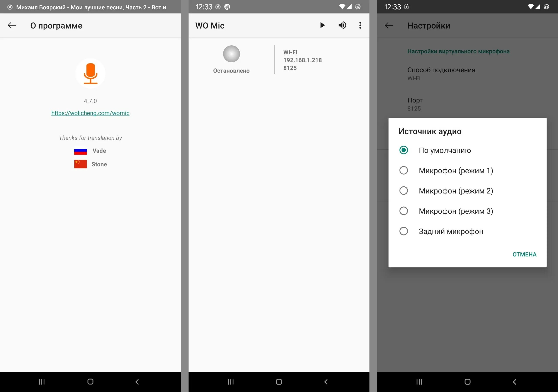Click the Источник аудио dialog title
Screen dimensions: 558x392
point(430,131)
